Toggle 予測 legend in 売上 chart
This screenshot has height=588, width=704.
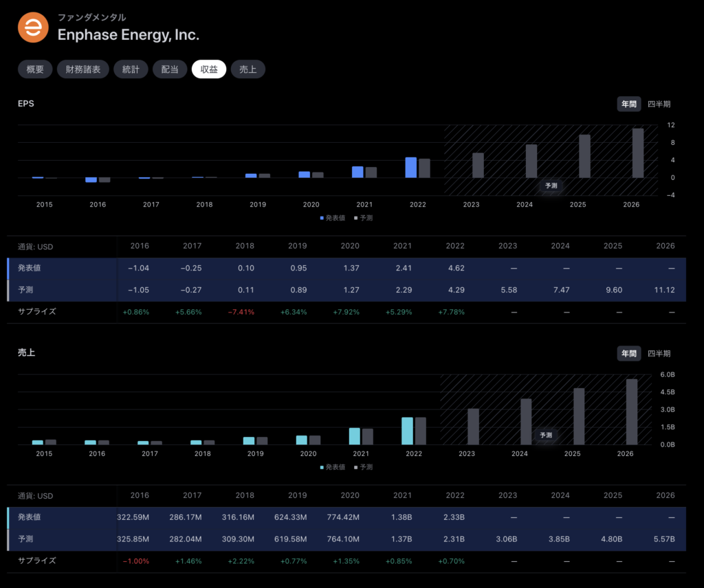(363, 467)
